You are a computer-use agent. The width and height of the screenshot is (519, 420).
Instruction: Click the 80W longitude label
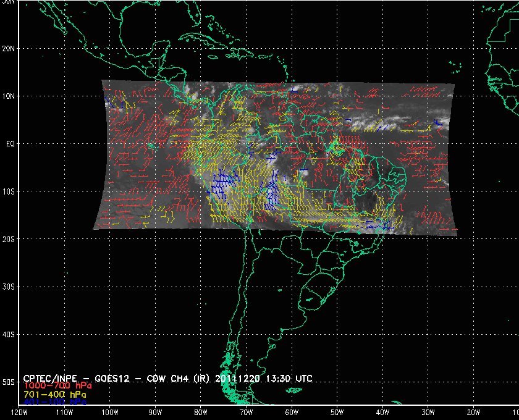(201, 413)
